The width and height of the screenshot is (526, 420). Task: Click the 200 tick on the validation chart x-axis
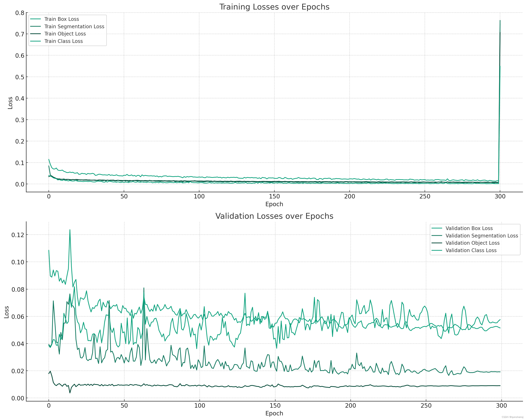tap(351, 406)
